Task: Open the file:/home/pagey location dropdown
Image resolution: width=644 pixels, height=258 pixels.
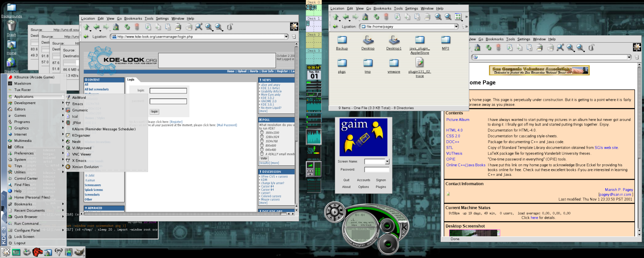Action: coord(456,26)
